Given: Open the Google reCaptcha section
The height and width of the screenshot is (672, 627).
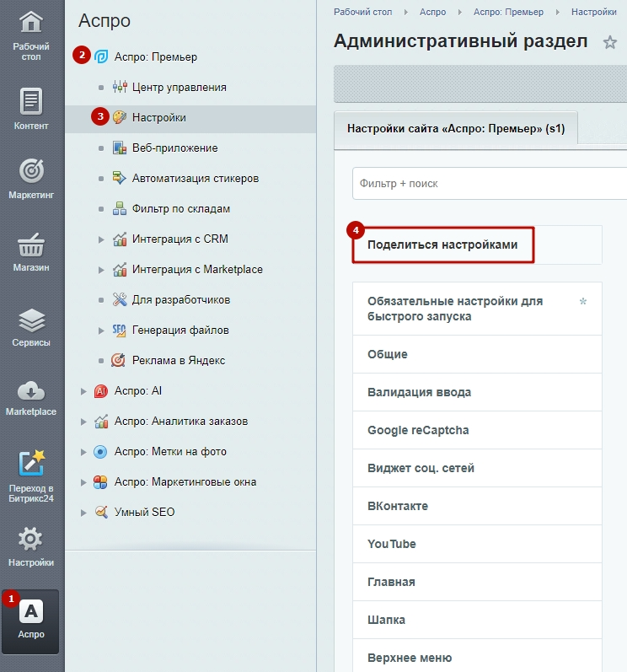Looking at the screenshot, I should [477, 430].
